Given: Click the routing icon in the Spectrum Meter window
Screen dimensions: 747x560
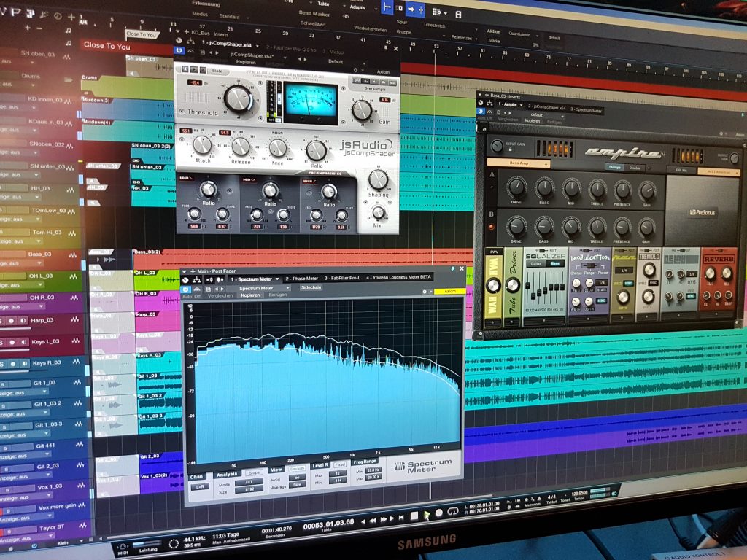Looking at the screenshot, I should pos(196,280).
